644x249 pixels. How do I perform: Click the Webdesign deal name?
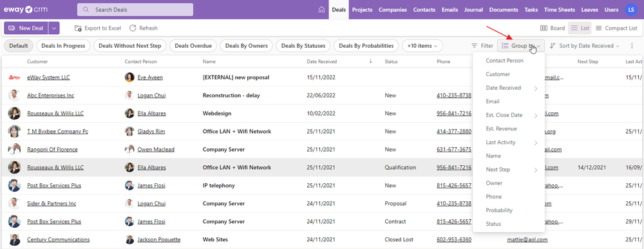tap(217, 114)
